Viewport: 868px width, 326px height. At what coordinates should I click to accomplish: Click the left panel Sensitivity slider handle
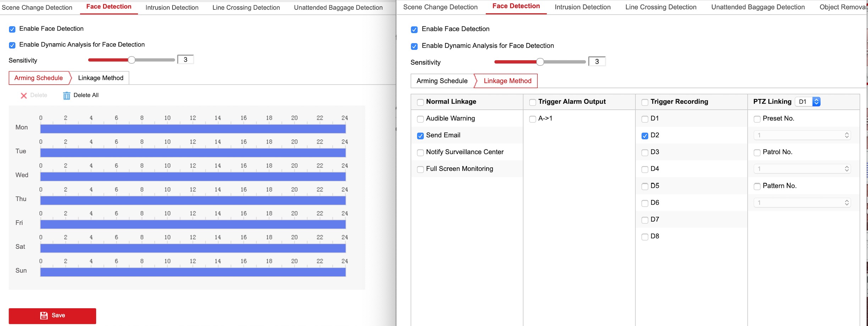tap(132, 60)
